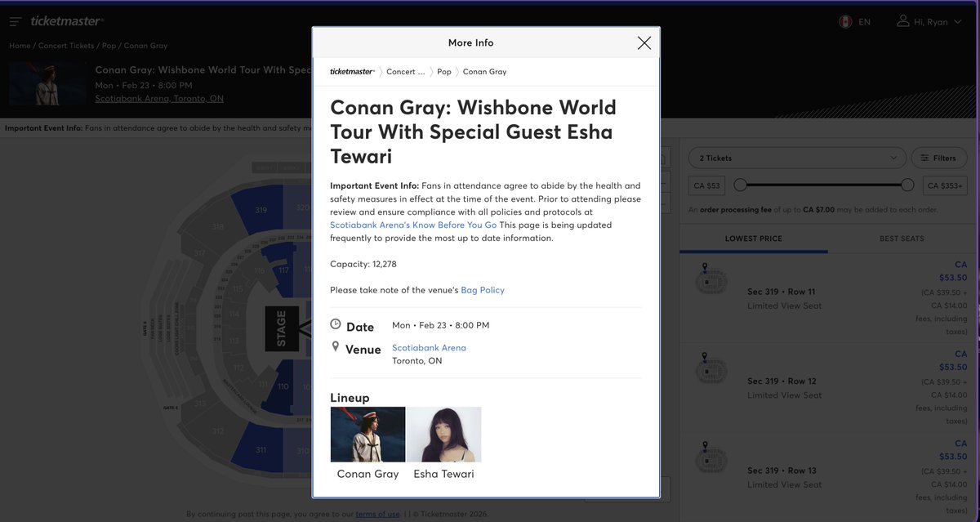Switch to the Best Seats tab
The image size is (980, 522).
pyautogui.click(x=902, y=239)
